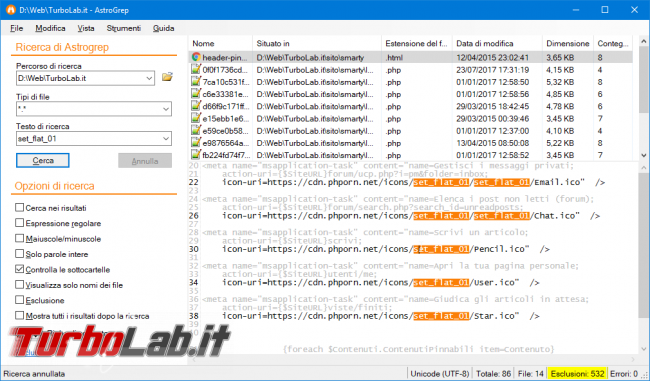Expand the 'Percorso di ricerca' dropdown

[149, 78]
